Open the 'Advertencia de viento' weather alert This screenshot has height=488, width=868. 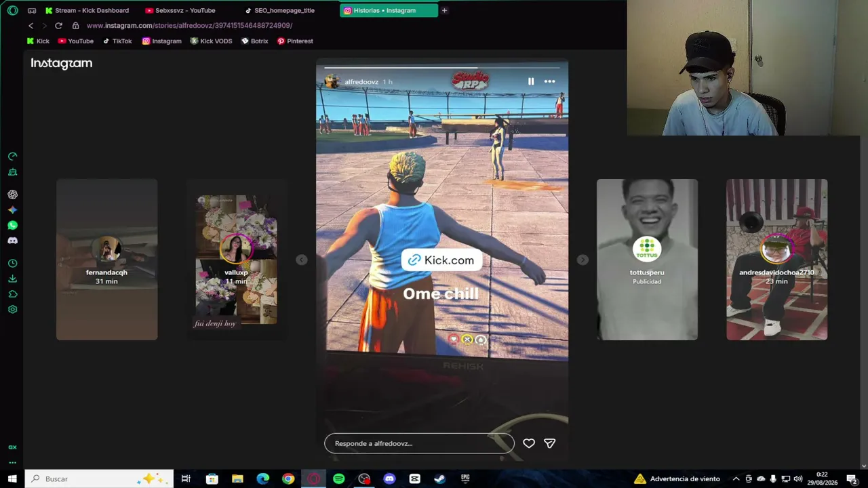(x=677, y=479)
